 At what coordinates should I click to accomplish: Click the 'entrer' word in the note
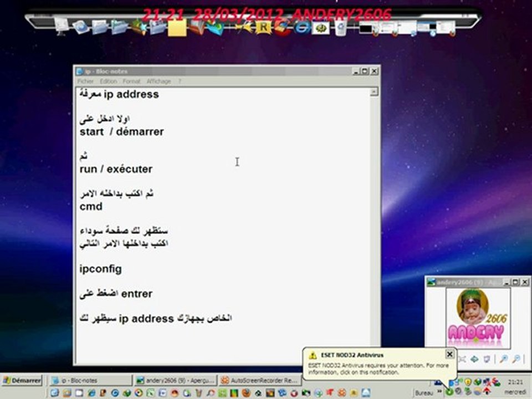[x=136, y=294]
